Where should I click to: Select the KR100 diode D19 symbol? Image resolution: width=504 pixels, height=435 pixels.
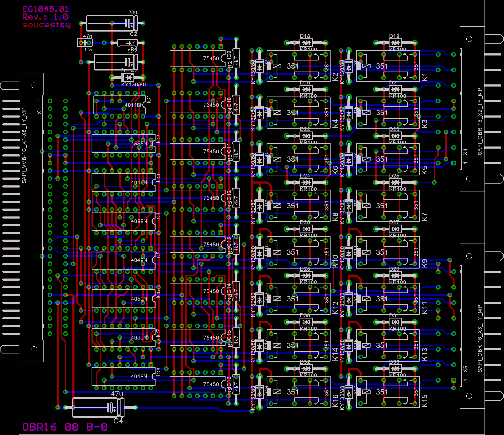tap(395, 43)
